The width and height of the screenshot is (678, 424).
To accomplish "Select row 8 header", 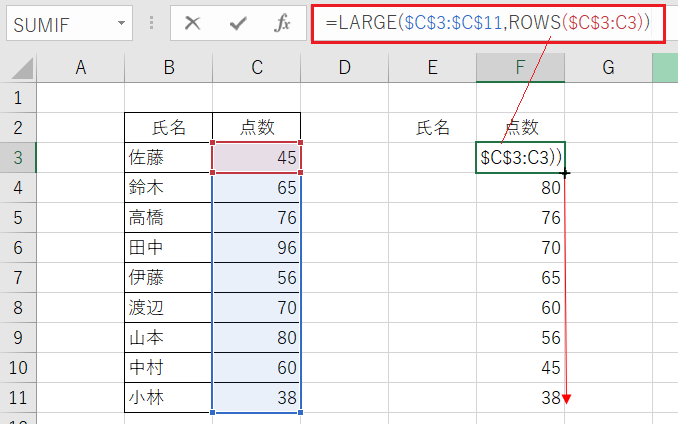I will point(18,307).
